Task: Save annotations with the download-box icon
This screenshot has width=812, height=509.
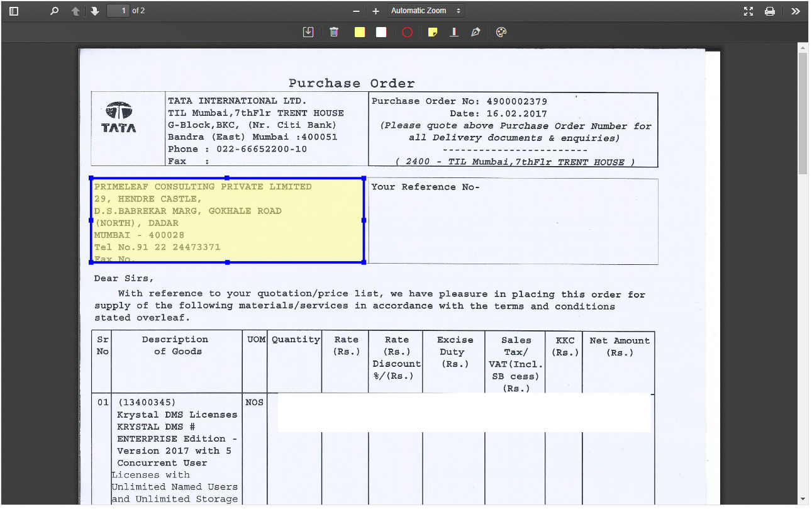Action: tap(308, 32)
